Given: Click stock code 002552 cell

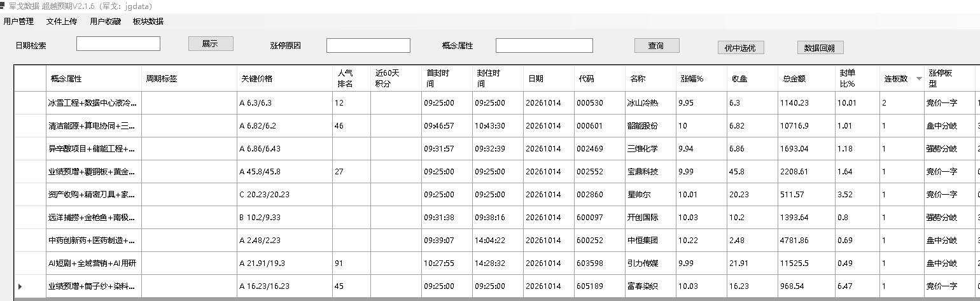Looking at the screenshot, I should 599,171.
